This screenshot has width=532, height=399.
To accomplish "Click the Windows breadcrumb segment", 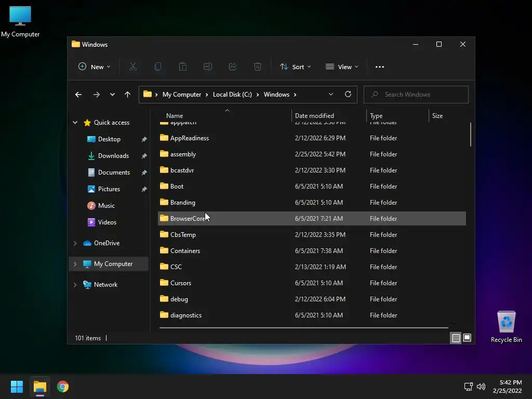I will tap(276, 95).
